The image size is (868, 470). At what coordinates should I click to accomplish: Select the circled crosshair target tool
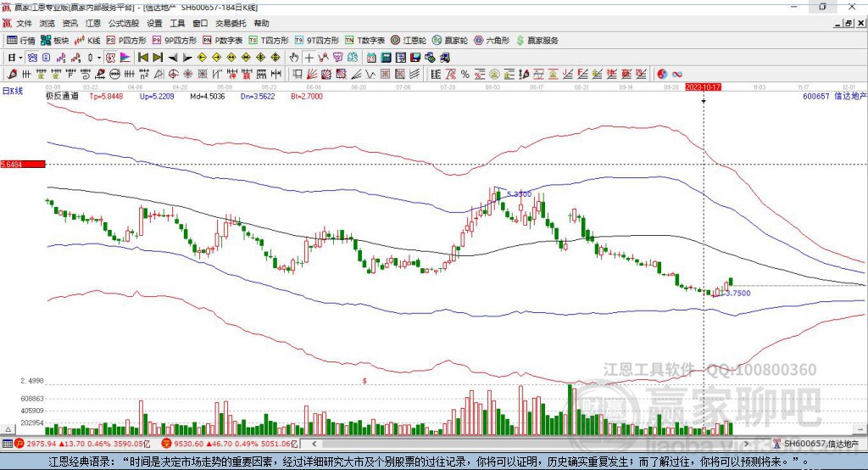(x=173, y=75)
